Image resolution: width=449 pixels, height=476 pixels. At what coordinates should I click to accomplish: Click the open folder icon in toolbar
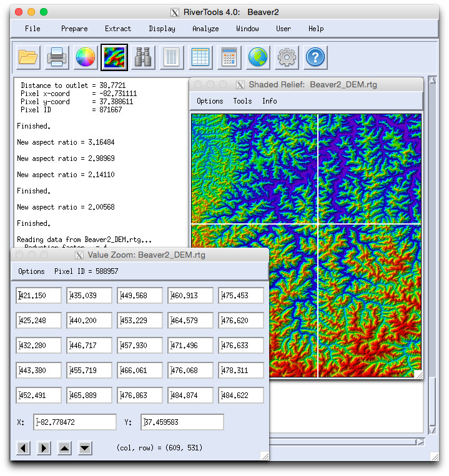click(27, 58)
